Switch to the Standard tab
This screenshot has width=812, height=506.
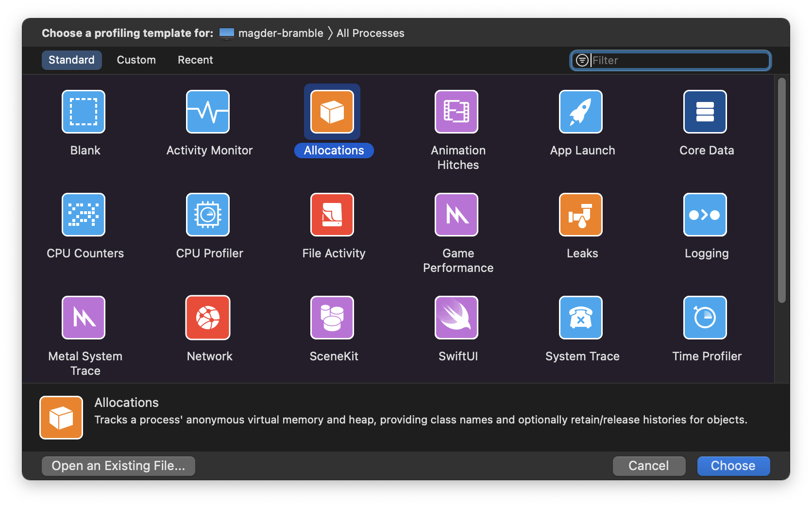[71, 60]
